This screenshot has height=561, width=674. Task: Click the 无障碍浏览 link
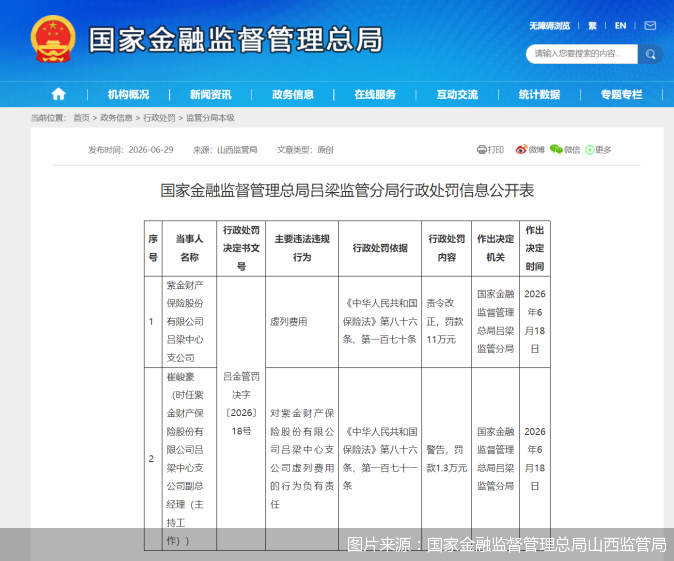(549, 26)
